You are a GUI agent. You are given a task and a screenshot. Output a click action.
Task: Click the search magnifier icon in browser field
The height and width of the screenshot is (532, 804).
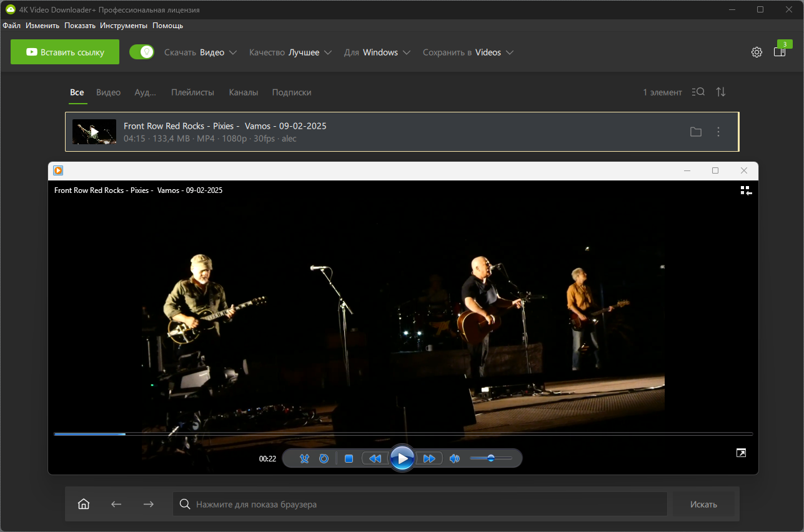click(x=185, y=504)
